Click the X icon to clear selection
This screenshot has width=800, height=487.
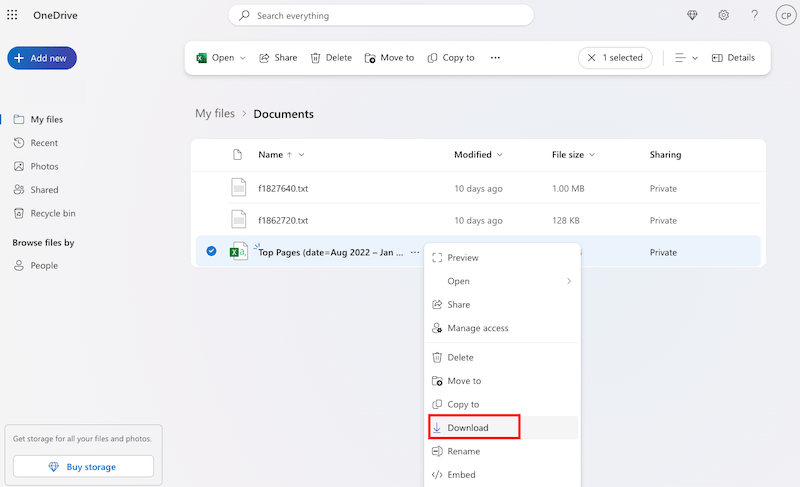[x=591, y=58]
